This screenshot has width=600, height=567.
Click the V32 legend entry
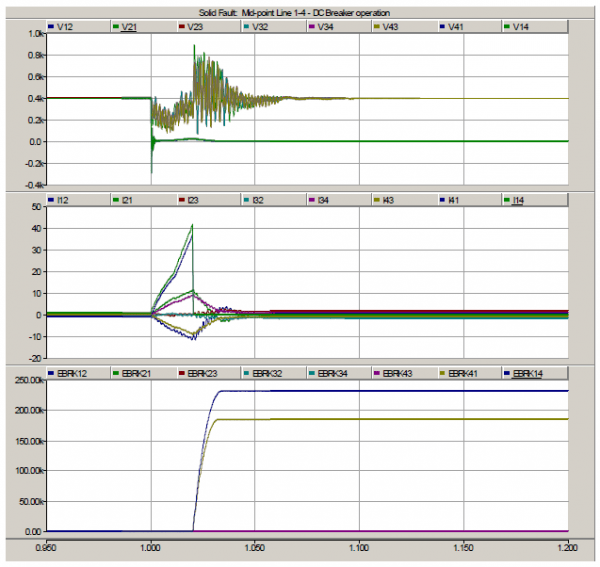[x=274, y=27]
